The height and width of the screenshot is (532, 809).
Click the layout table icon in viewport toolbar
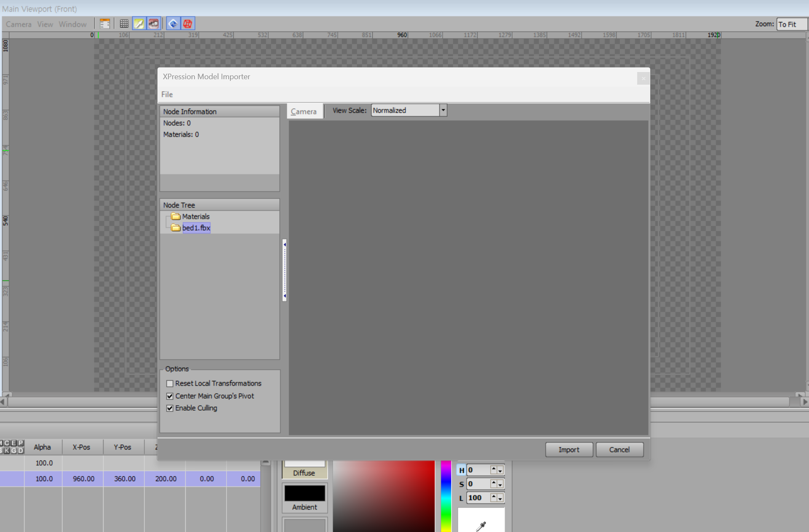pos(105,24)
